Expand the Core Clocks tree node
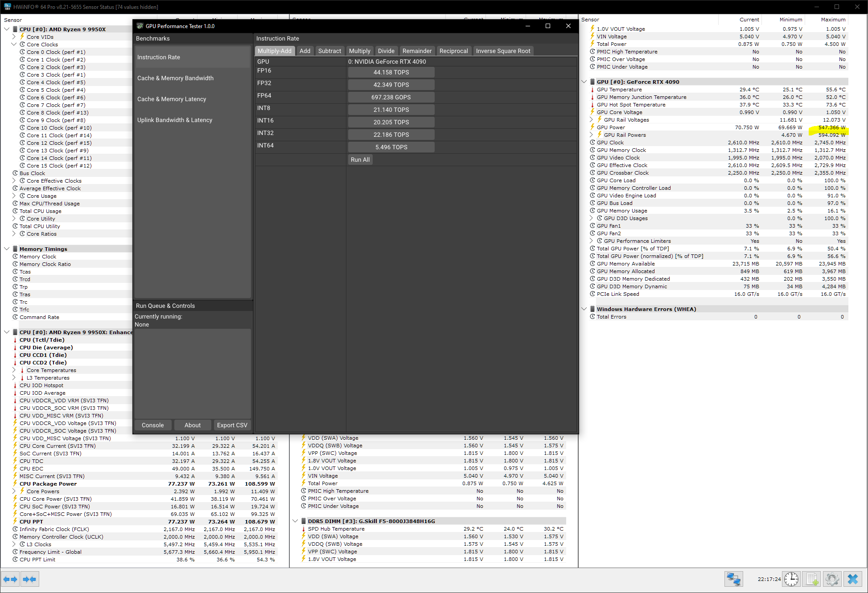Image resolution: width=868 pixels, height=593 pixels. pos(14,45)
